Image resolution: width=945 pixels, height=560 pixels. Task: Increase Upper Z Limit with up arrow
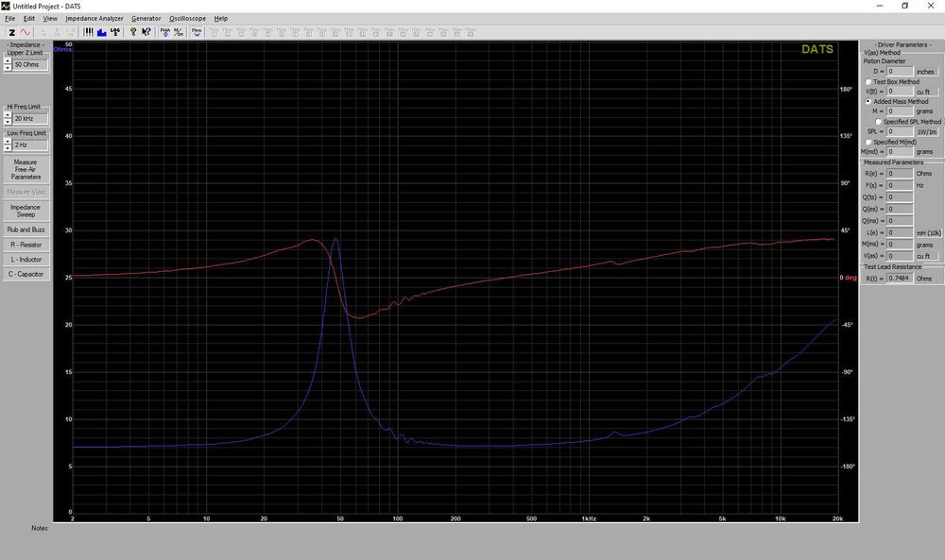coord(8,60)
